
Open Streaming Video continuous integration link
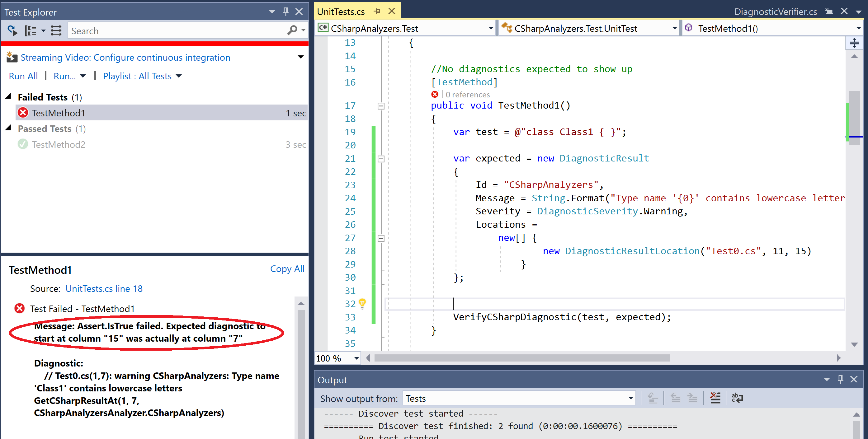(125, 58)
